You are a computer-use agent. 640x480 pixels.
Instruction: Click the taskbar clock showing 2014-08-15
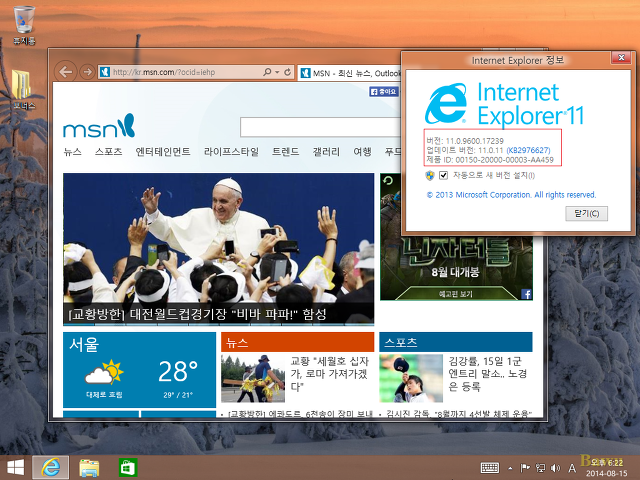pyautogui.click(x=607, y=468)
